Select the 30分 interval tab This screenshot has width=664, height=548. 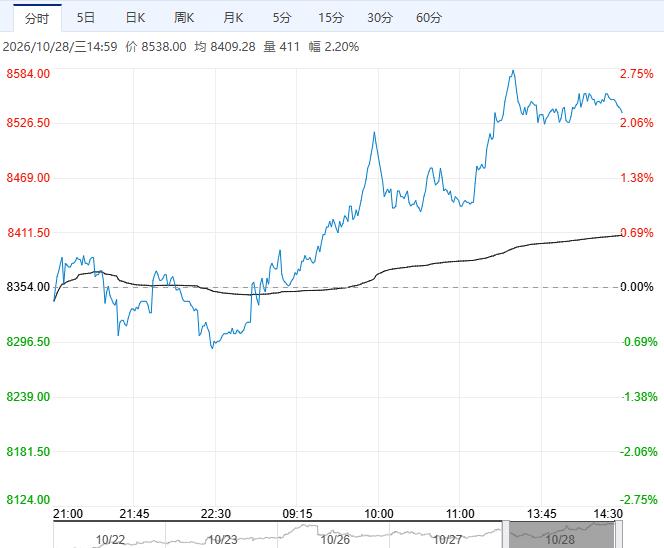pyautogui.click(x=380, y=18)
